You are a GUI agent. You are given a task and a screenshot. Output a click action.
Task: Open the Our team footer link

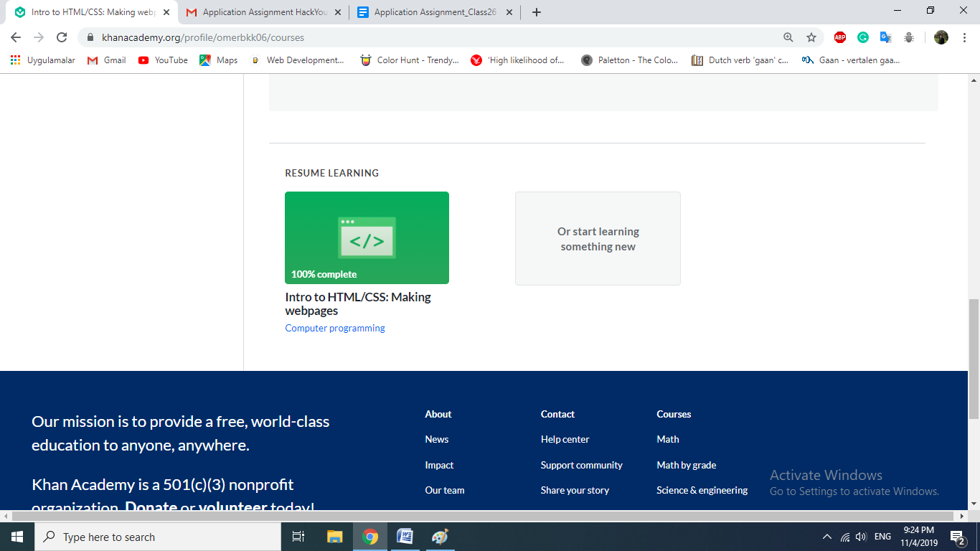coord(445,490)
